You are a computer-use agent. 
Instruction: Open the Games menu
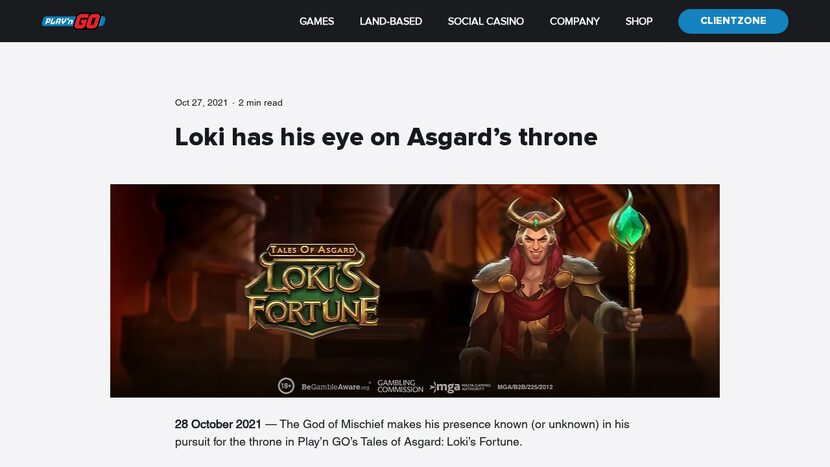[316, 21]
